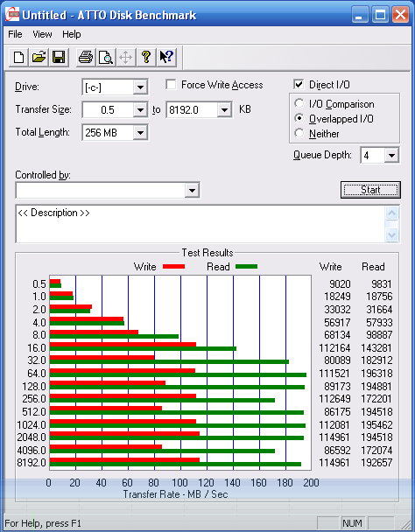This screenshot has height=532, width=415.
Task: Click the green Read legend swatch
Action: click(x=247, y=267)
